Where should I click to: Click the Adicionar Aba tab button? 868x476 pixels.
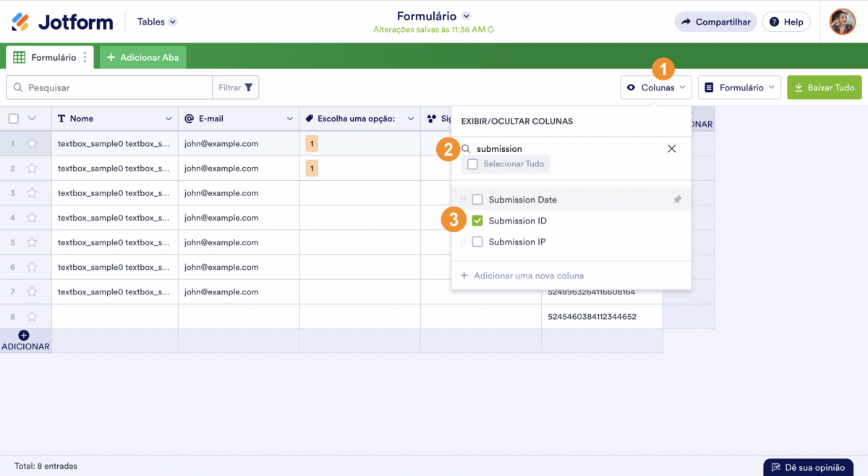(142, 57)
